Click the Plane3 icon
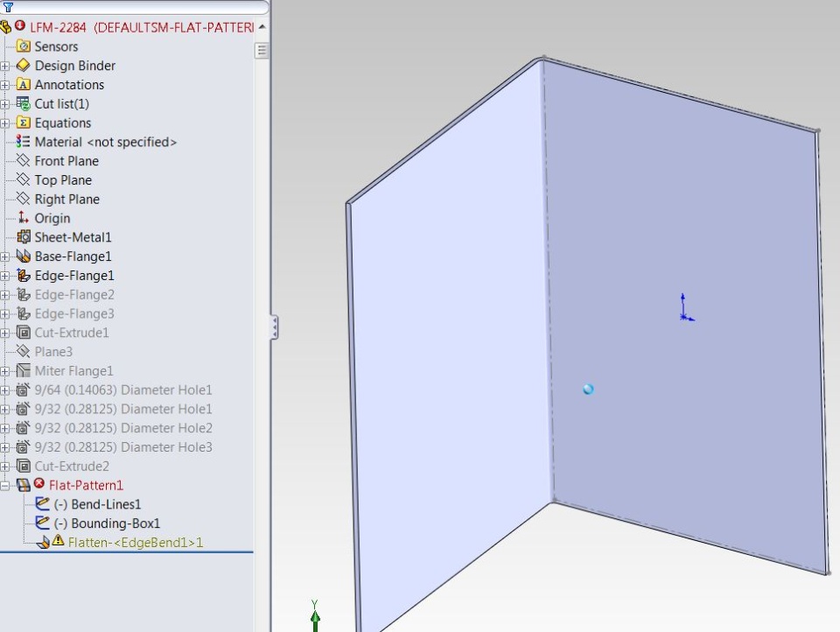This screenshot has width=840, height=632. (23, 352)
